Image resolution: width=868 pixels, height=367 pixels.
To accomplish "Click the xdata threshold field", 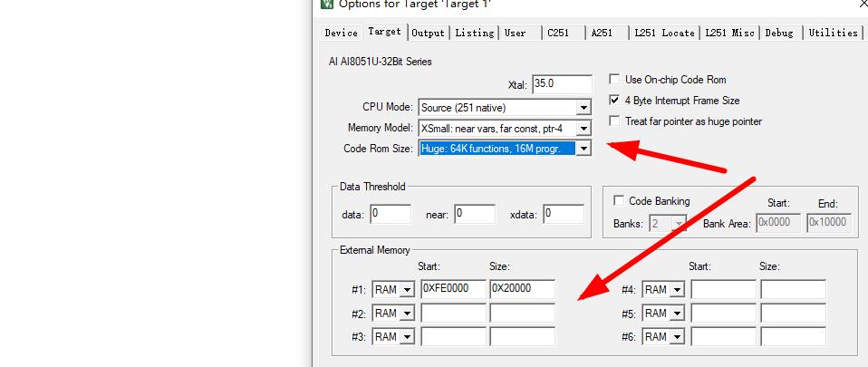I will 564,214.
